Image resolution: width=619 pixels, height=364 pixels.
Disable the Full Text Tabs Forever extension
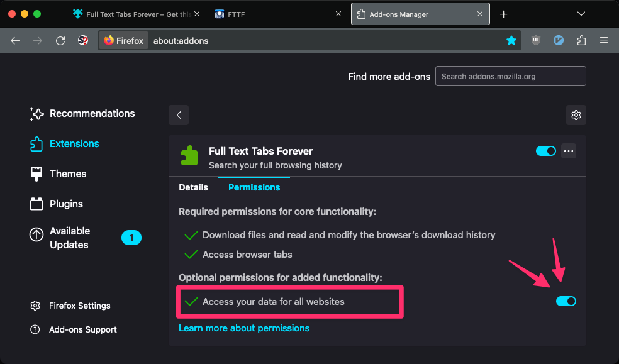[x=545, y=151]
